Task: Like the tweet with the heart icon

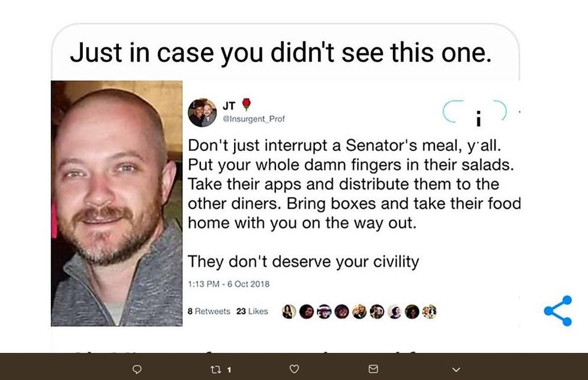Action: click(295, 369)
